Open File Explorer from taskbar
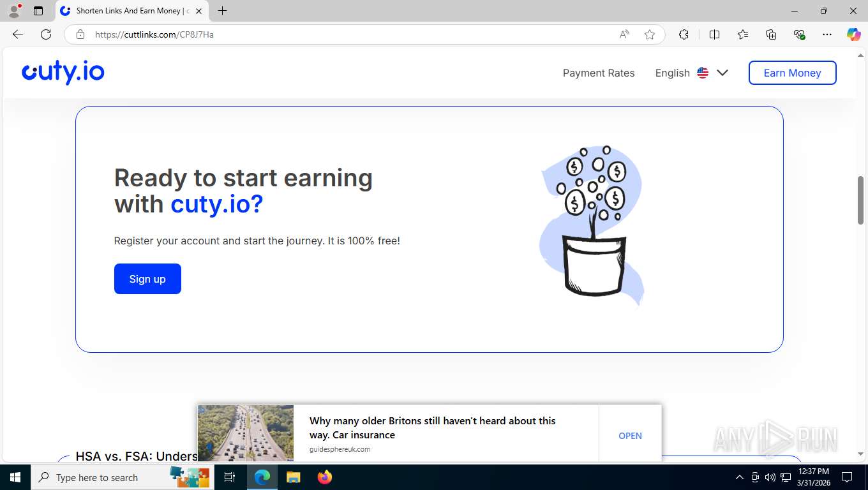This screenshot has height=490, width=868. [293, 477]
